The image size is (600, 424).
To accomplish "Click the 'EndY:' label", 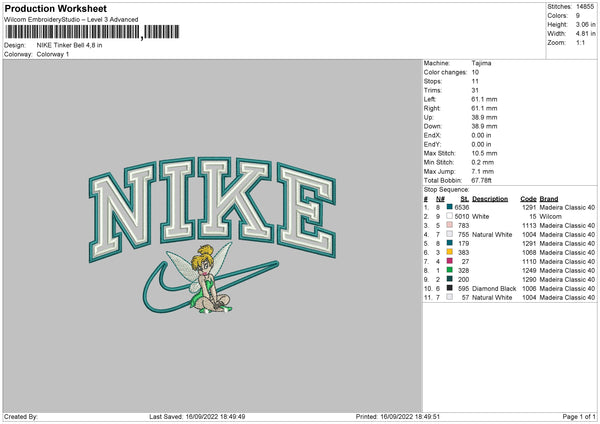I will coord(432,144).
